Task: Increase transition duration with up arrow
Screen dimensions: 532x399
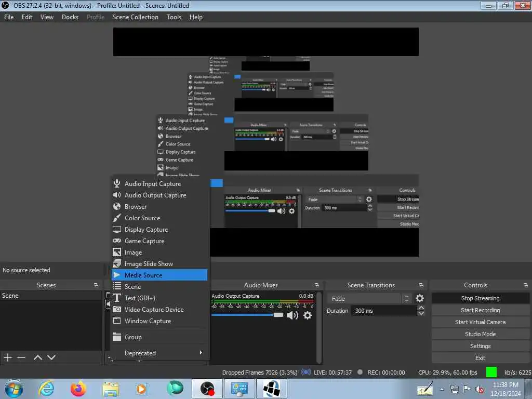Action: point(421,308)
